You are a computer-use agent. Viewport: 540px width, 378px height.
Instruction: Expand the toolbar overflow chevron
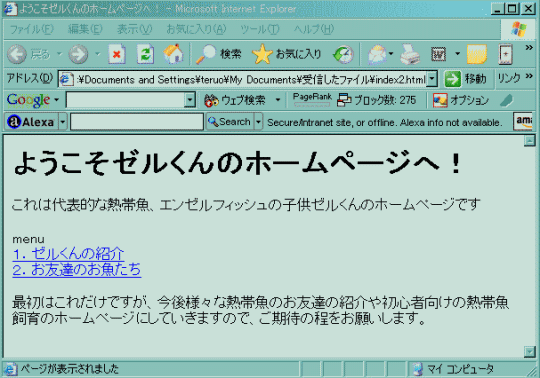(x=529, y=48)
